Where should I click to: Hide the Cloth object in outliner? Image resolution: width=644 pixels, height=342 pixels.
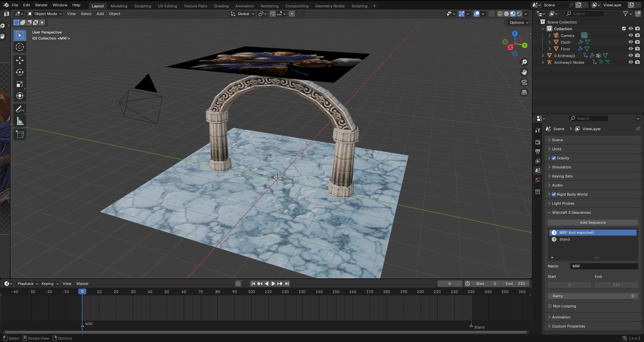630,42
